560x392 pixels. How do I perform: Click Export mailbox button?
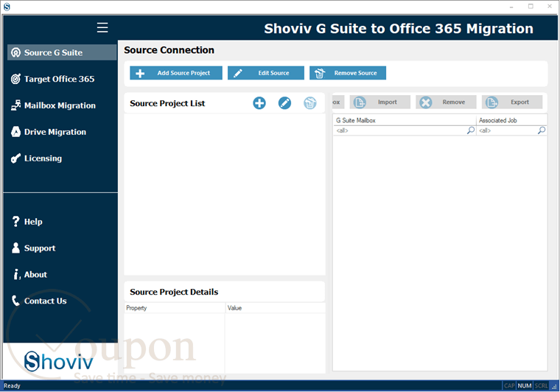[x=512, y=102]
